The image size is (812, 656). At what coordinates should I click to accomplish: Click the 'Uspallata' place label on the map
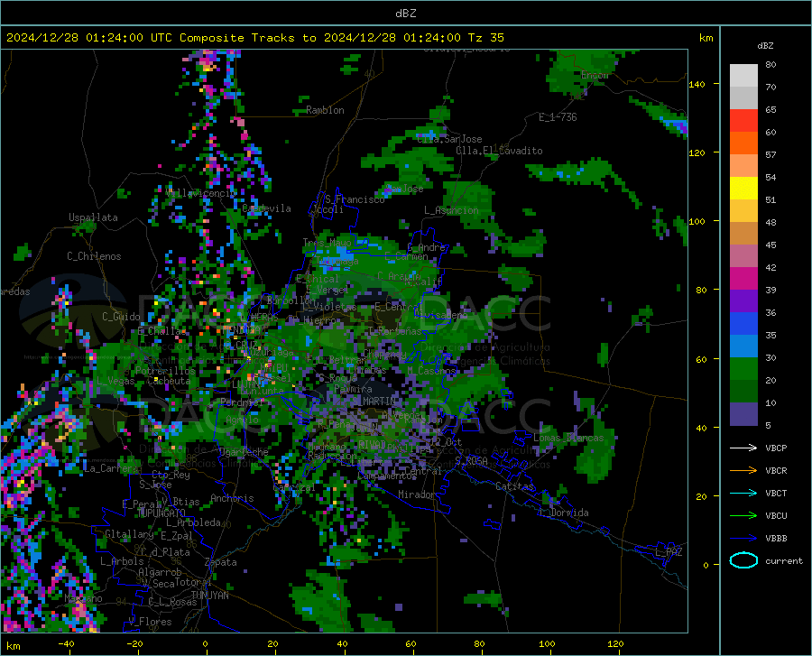[x=93, y=218]
